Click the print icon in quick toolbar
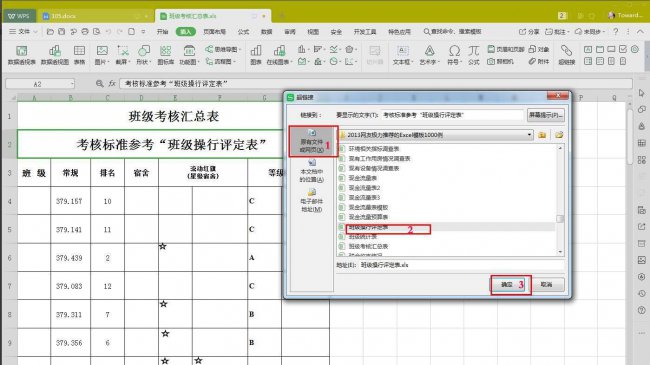The height and width of the screenshot is (365, 650). [x=85, y=32]
